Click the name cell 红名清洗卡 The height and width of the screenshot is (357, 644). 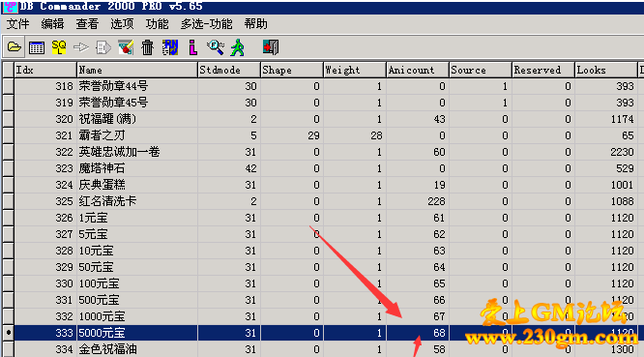coord(137,201)
